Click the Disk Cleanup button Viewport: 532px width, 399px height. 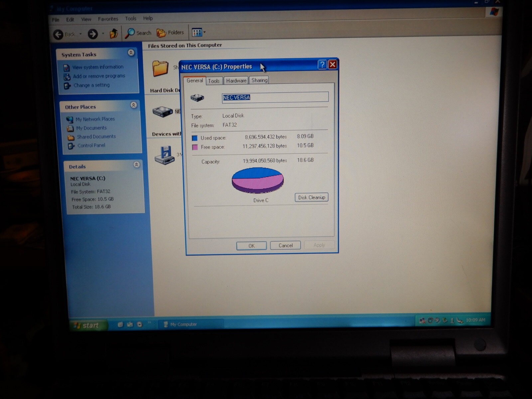tap(312, 197)
